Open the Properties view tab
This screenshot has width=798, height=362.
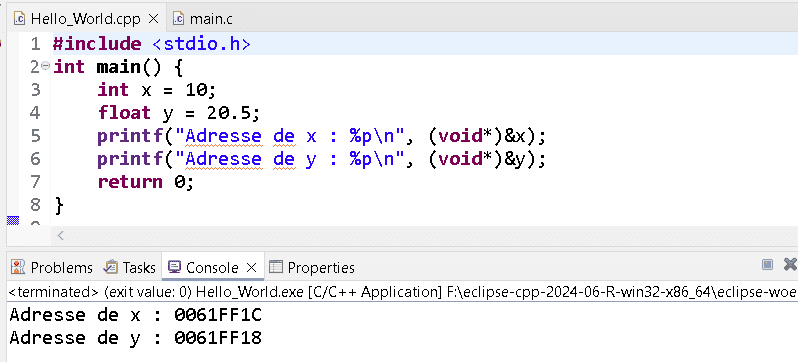pos(311,267)
